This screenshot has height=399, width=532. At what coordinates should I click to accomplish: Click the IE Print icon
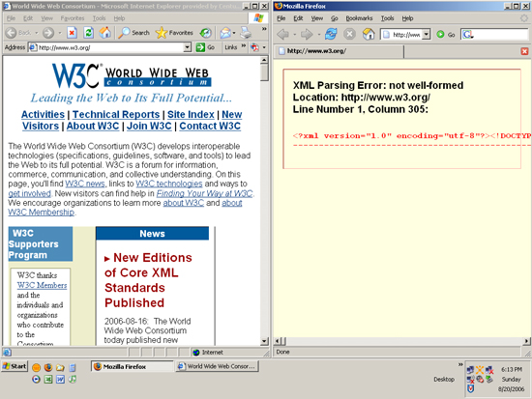click(x=246, y=33)
